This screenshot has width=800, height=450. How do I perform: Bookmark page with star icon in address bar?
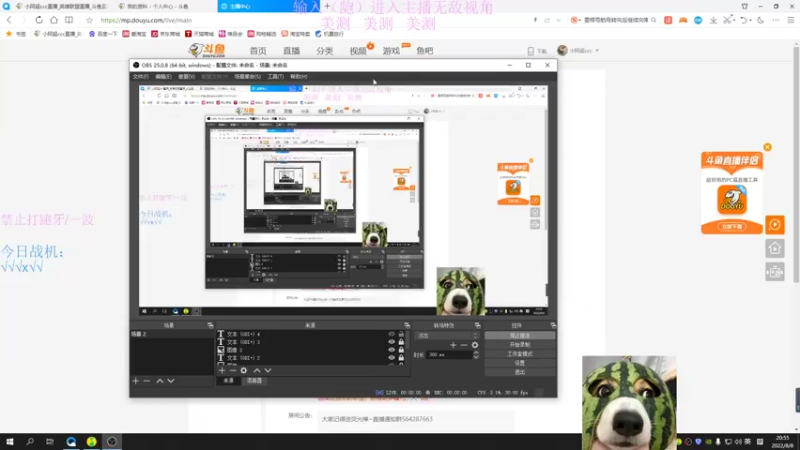coord(89,20)
